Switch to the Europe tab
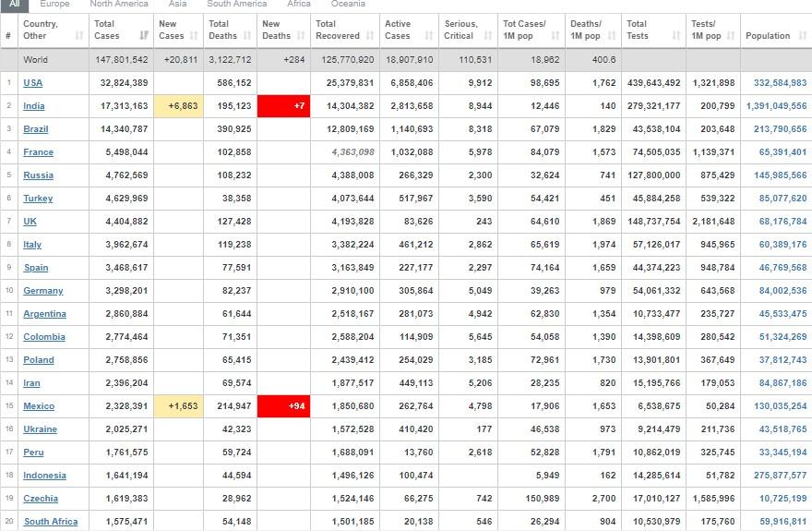This screenshot has height=531, width=812. point(55,5)
